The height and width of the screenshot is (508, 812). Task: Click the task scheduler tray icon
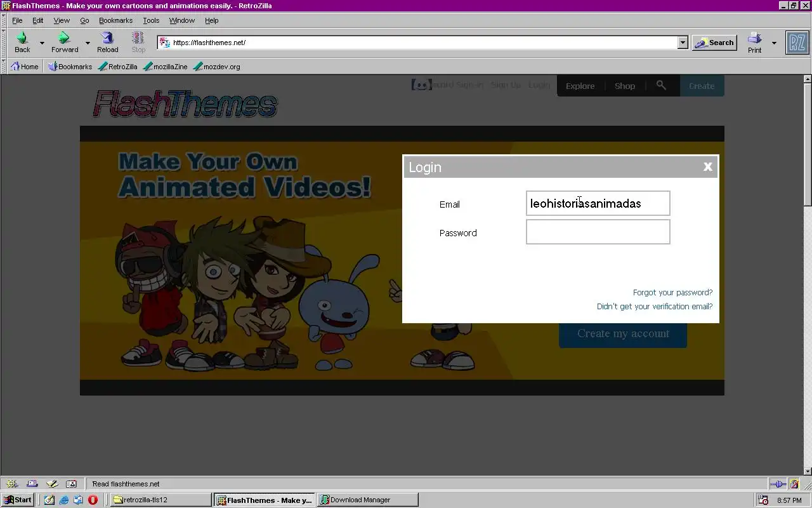click(x=763, y=500)
